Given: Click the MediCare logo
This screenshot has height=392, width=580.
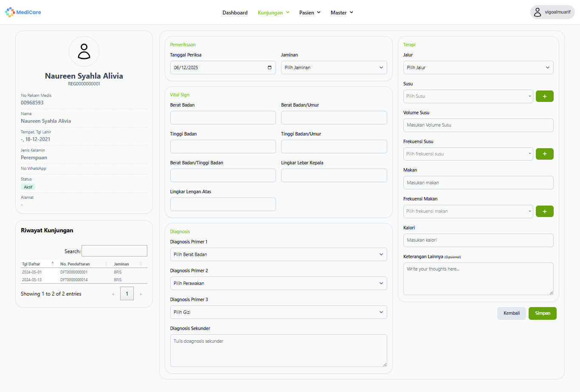Looking at the screenshot, I should tap(23, 12).
